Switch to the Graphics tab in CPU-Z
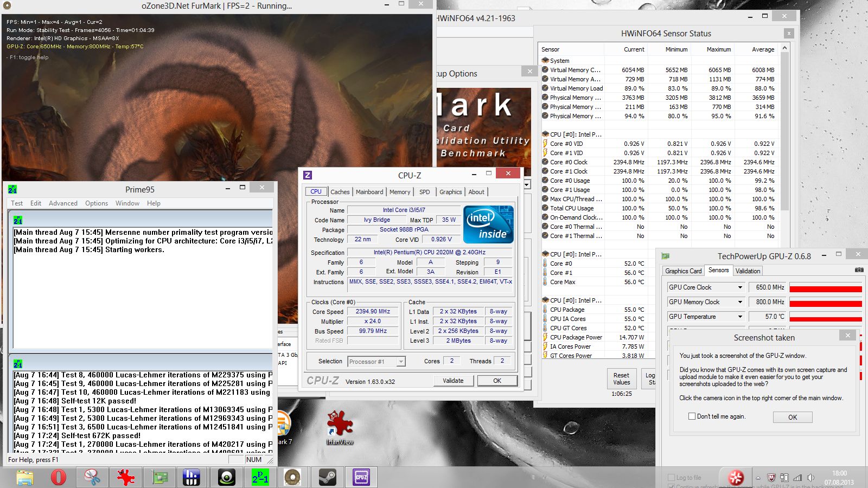Screen dimensions: 868x488 point(451,192)
